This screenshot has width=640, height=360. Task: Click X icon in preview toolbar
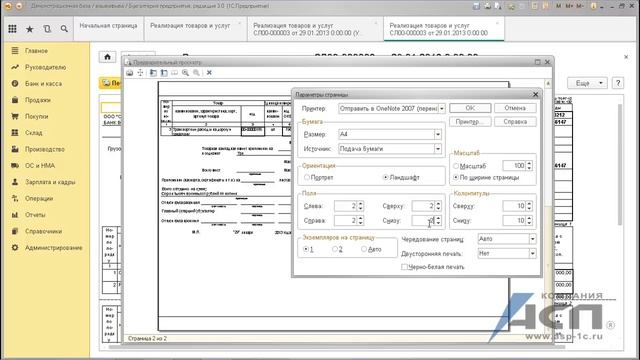click(209, 73)
